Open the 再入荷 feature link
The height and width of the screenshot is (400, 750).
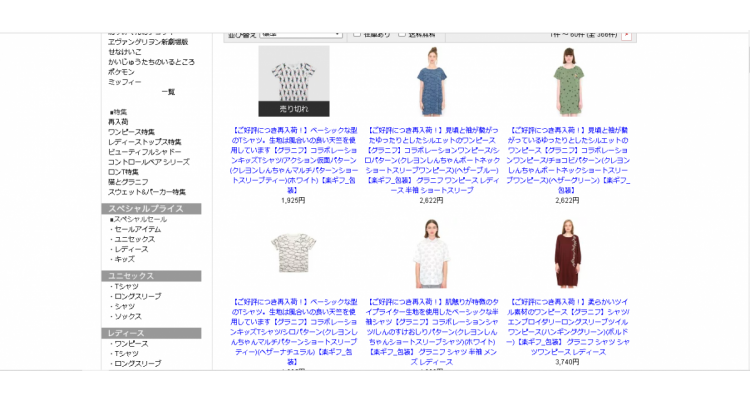pos(118,122)
